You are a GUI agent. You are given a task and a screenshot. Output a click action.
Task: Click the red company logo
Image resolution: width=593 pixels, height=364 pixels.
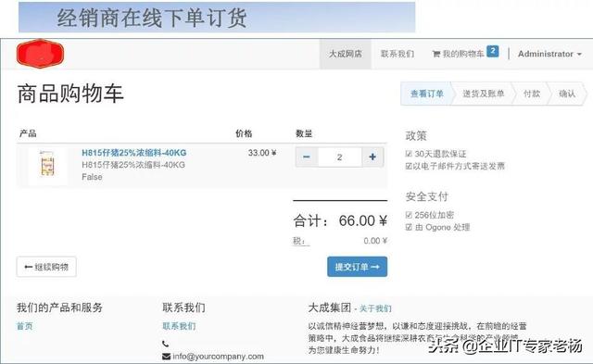point(40,54)
